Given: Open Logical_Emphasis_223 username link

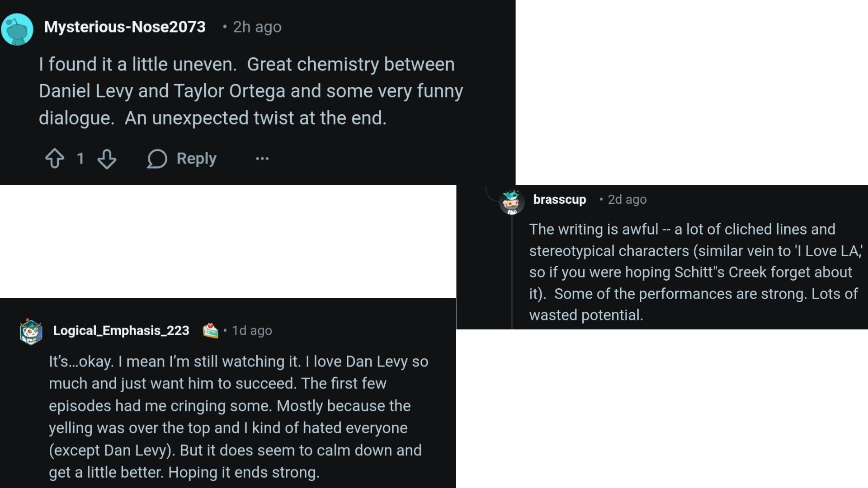Looking at the screenshot, I should (121, 330).
